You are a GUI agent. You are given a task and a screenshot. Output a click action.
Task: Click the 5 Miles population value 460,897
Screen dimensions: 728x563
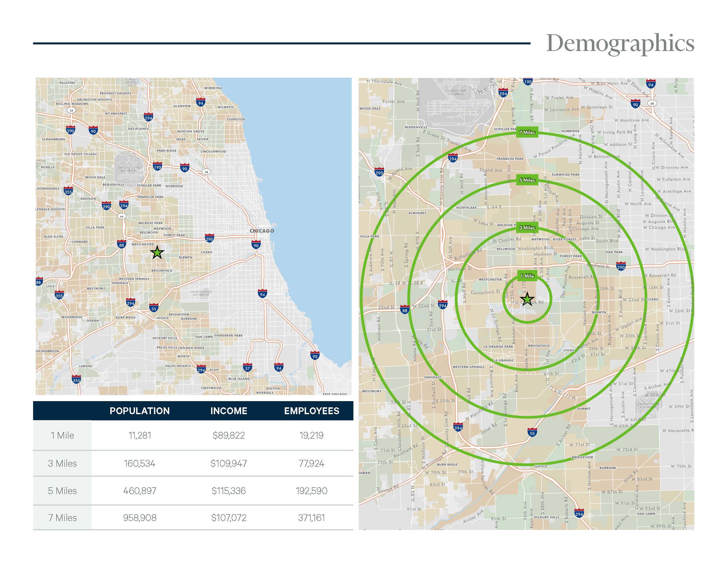(140, 491)
